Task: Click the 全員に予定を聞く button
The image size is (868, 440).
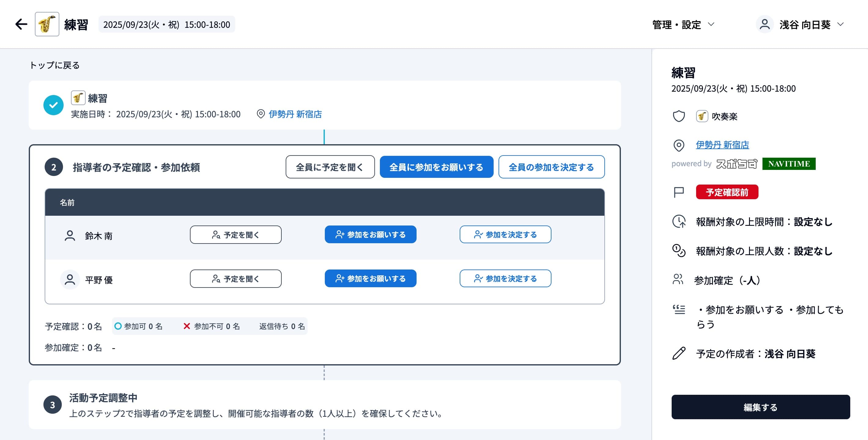Action: click(330, 167)
